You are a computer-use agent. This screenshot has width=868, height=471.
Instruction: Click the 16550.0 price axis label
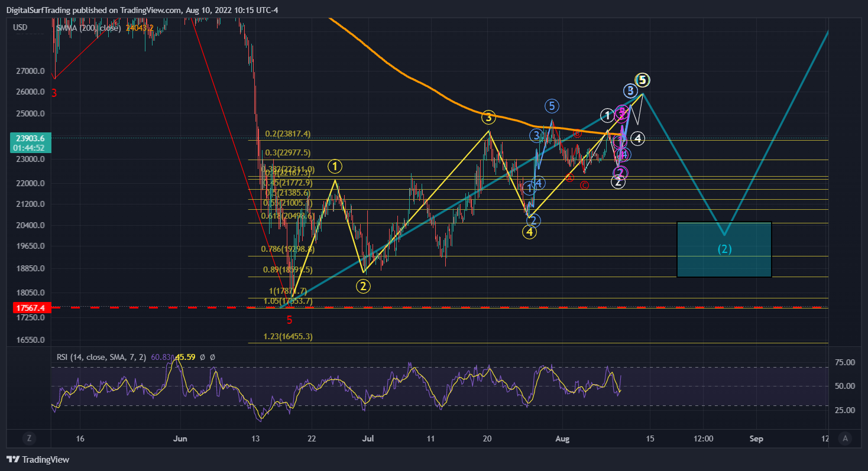(x=31, y=340)
